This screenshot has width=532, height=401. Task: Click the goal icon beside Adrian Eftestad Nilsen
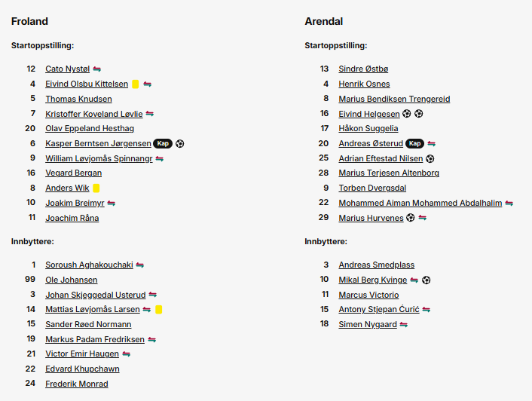click(x=430, y=159)
